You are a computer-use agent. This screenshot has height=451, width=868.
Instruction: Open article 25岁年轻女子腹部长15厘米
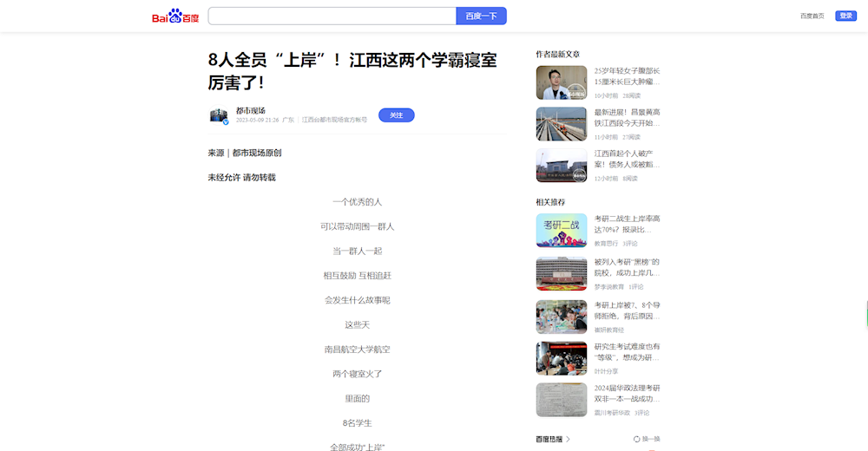pyautogui.click(x=627, y=76)
